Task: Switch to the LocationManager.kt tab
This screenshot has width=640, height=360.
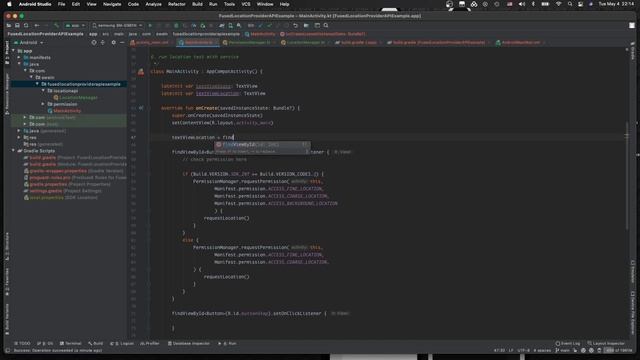Action: 306,42
